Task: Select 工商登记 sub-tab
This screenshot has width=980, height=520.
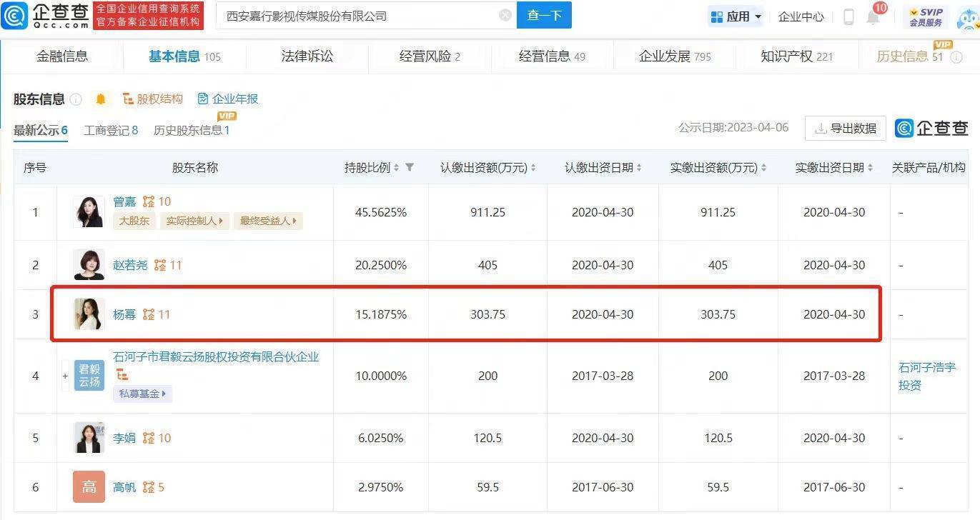Action: point(111,130)
